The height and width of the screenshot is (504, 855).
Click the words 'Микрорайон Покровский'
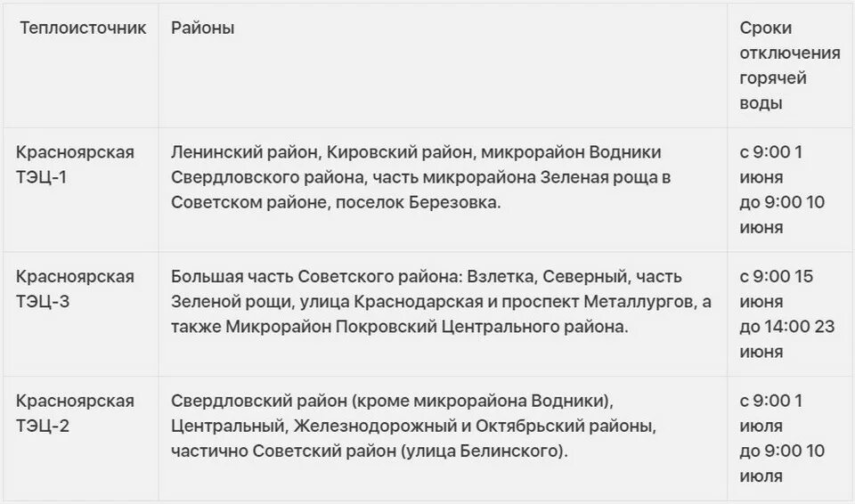tap(331, 327)
